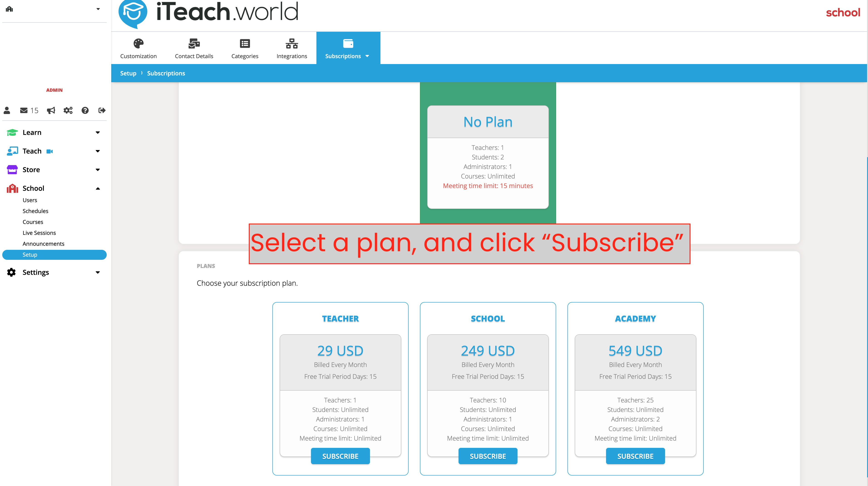Subscribe to the School plan
The image size is (868, 486).
488,456
